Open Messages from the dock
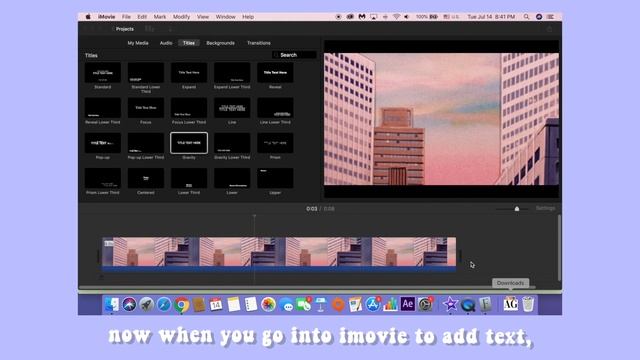The height and width of the screenshot is (360, 640). click(286, 304)
